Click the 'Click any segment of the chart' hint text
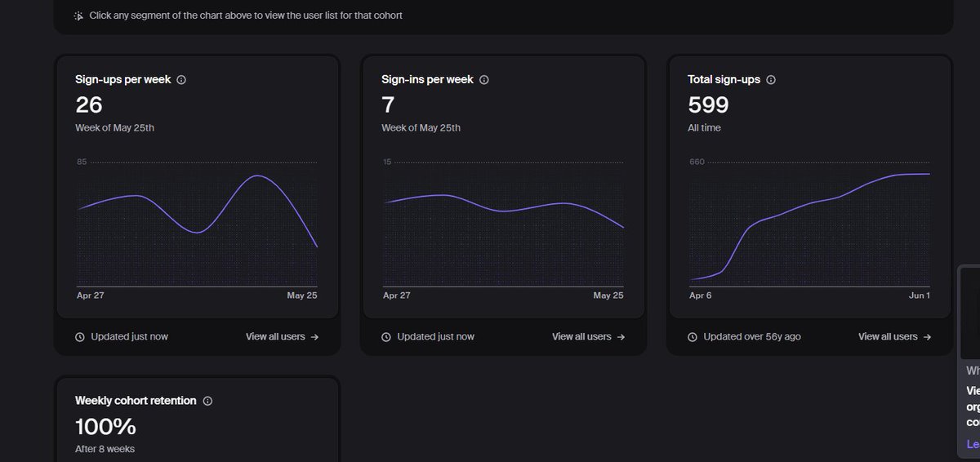Screen dimensions: 980x462 tap(246, 16)
